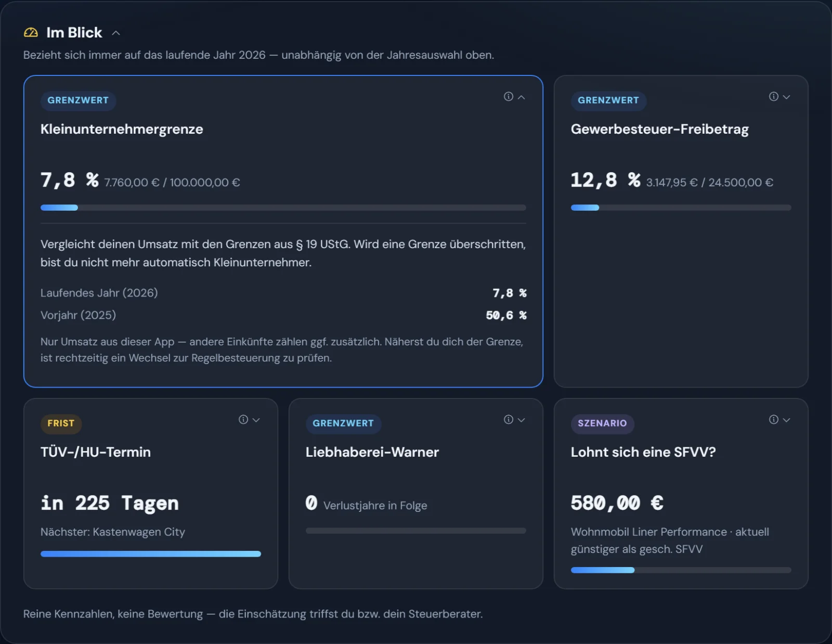Screen dimensions: 832x644
Task: Click info icon on SFVV scenario card
Action: 774,420
